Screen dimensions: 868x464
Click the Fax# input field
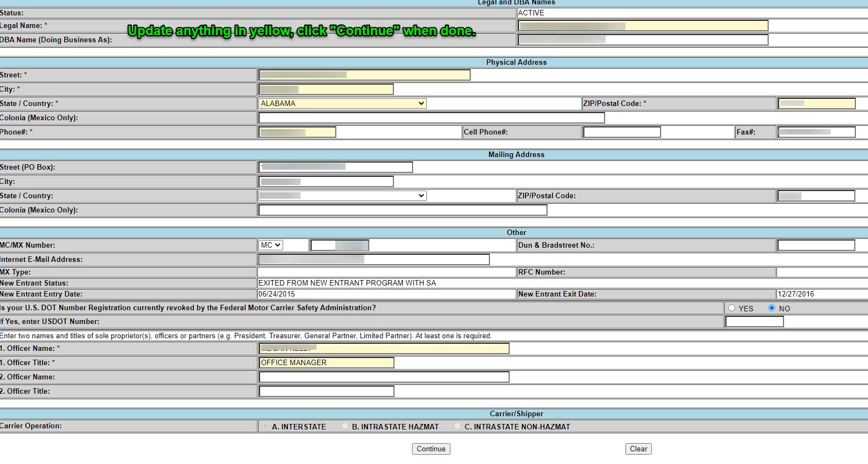coord(816,132)
